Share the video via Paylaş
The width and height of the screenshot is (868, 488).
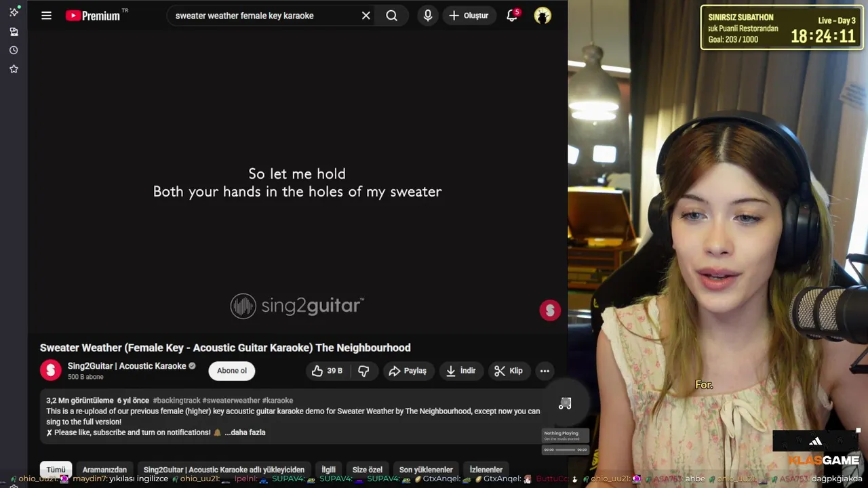click(x=408, y=371)
